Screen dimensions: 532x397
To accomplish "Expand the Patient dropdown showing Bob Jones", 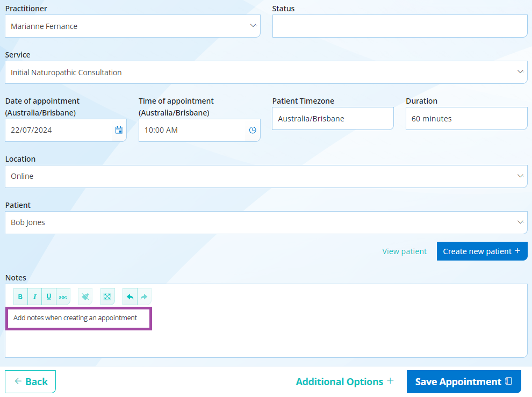I will (x=266, y=222).
